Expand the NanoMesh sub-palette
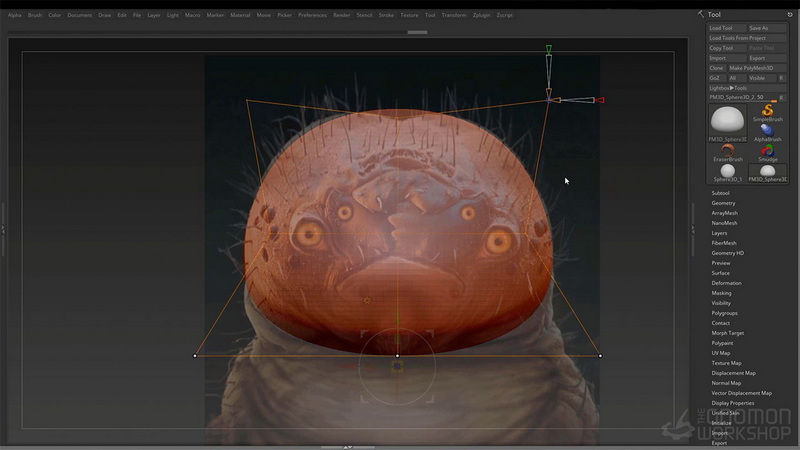Viewport: 800px width, 450px height. [724, 223]
